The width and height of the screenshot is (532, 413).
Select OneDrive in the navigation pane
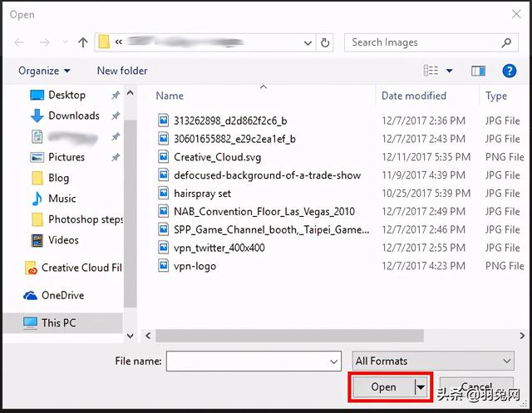(62, 295)
